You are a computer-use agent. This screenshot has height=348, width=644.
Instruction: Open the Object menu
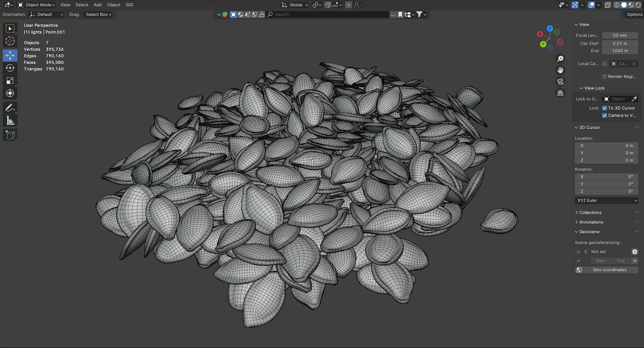(x=114, y=5)
